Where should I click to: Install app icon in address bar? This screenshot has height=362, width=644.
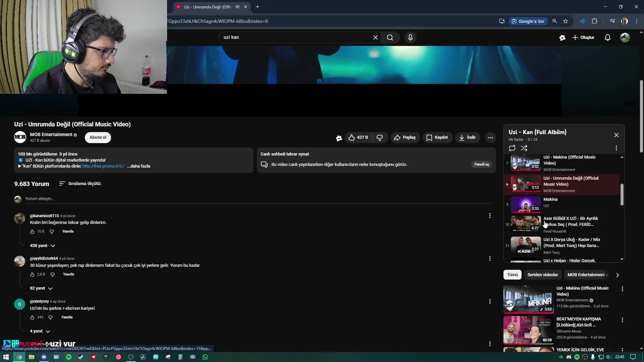[x=502, y=21]
